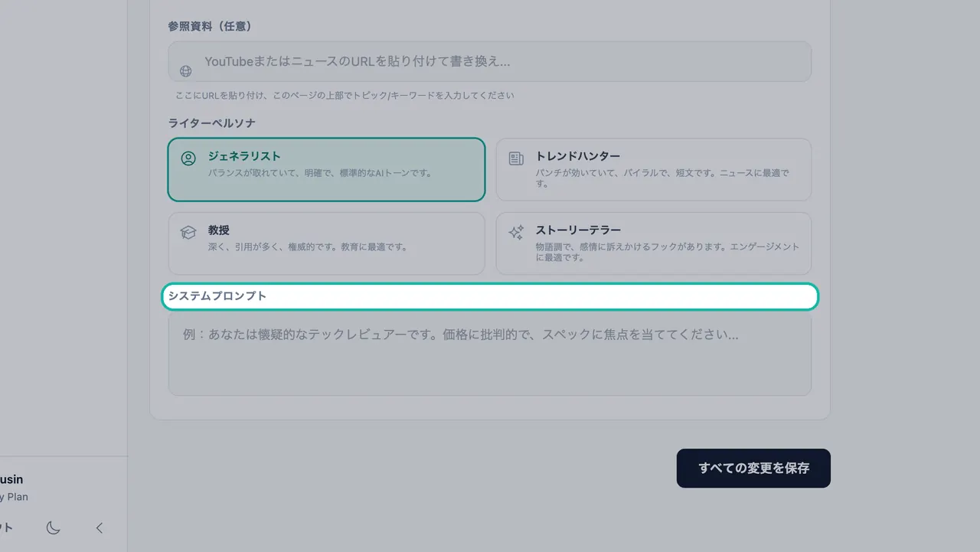Select the ジェネラリスト writer persona
This screenshot has width=980, height=552.
pos(326,169)
